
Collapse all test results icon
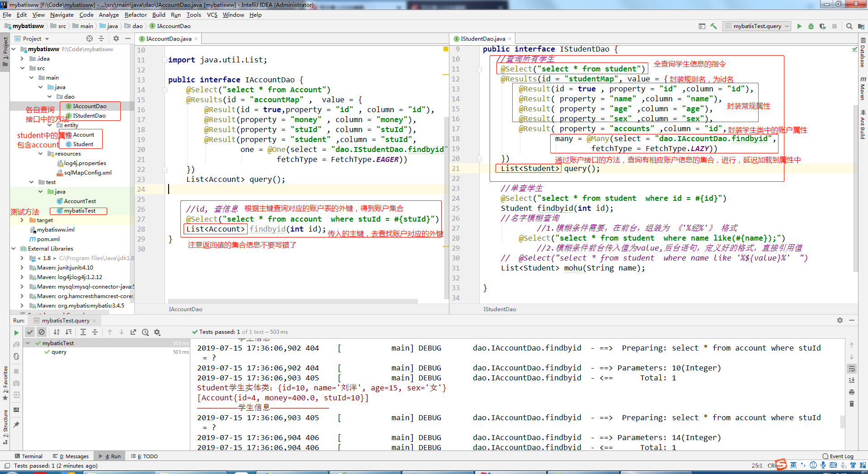[x=95, y=332]
